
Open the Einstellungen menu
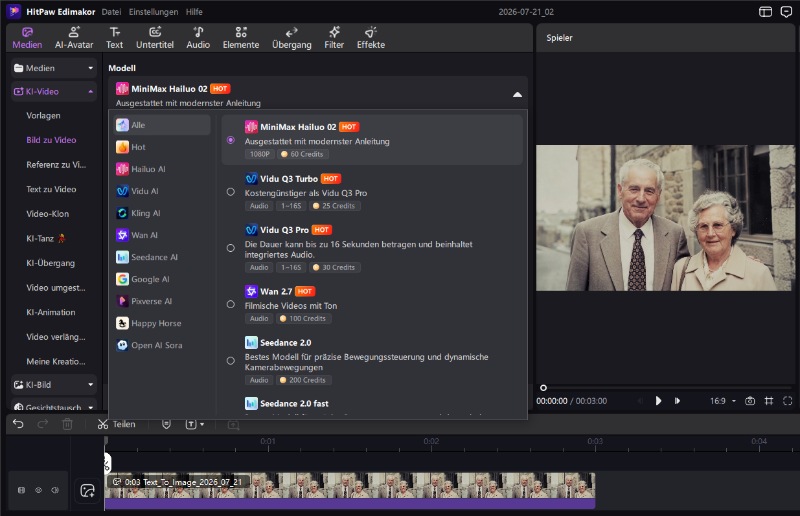(x=153, y=12)
